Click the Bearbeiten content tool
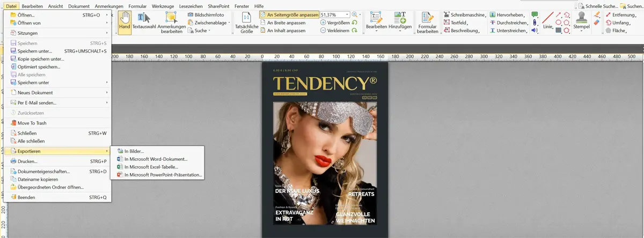Viewport: 644px width, 238px height. click(376, 23)
